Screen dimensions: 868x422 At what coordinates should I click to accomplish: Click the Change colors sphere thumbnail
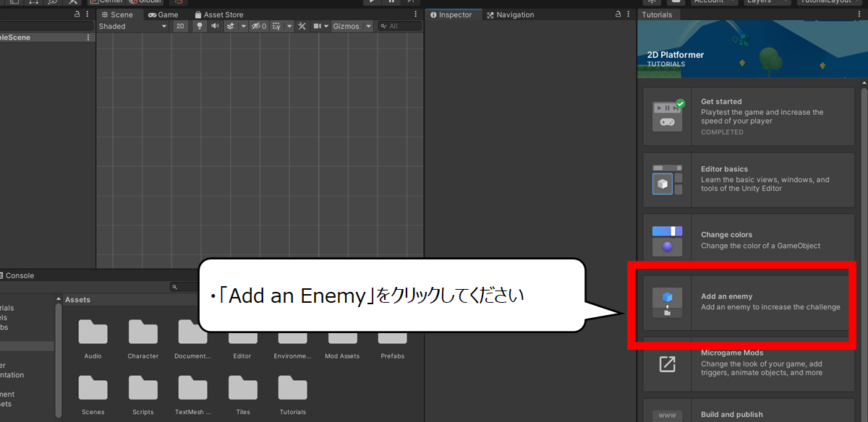(667, 241)
